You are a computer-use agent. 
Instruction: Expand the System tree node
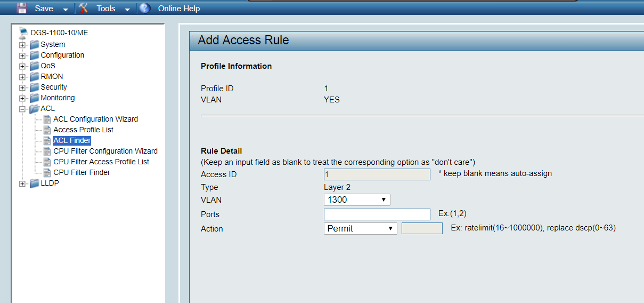coord(22,45)
